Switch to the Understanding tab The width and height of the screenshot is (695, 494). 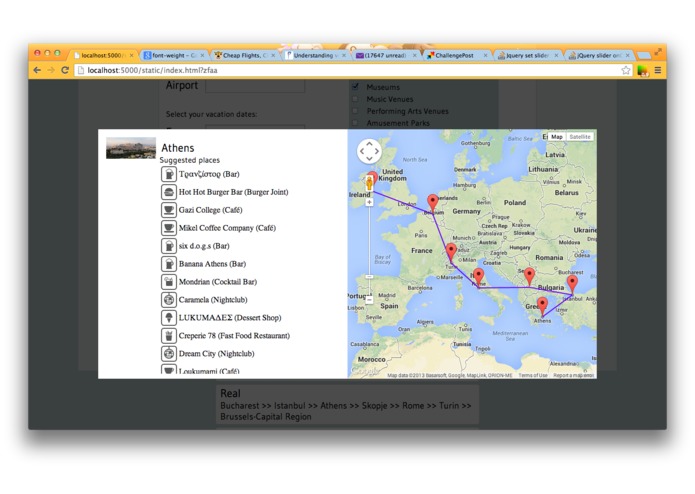tap(315, 55)
